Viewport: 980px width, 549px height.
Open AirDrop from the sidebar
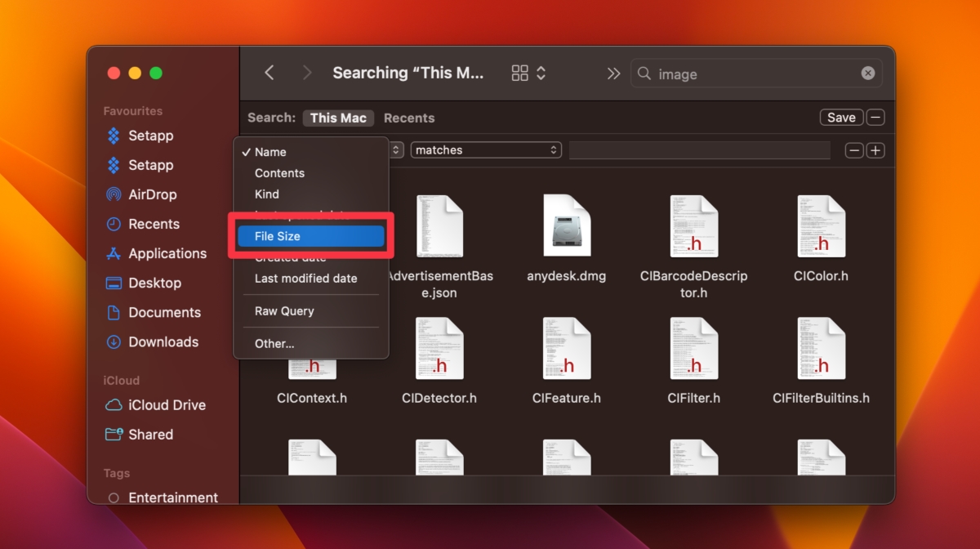click(150, 194)
